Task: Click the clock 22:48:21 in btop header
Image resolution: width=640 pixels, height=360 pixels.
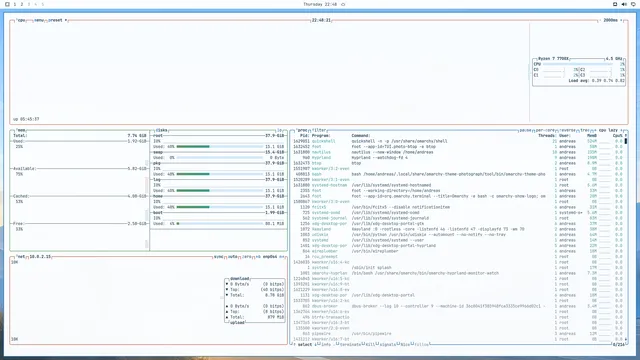Action: tap(321, 20)
